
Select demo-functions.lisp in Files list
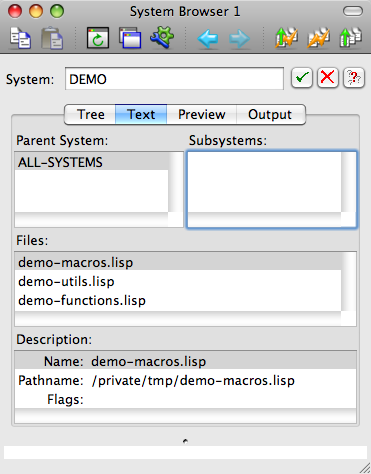click(x=178, y=301)
